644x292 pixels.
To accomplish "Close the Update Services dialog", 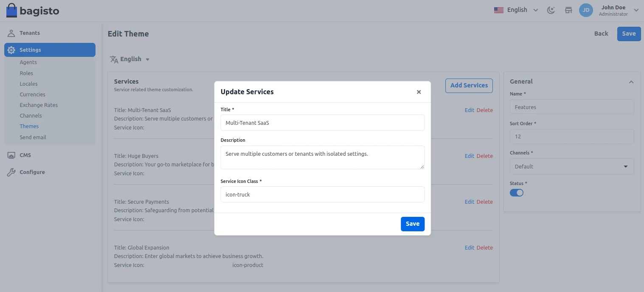I will pyautogui.click(x=419, y=92).
